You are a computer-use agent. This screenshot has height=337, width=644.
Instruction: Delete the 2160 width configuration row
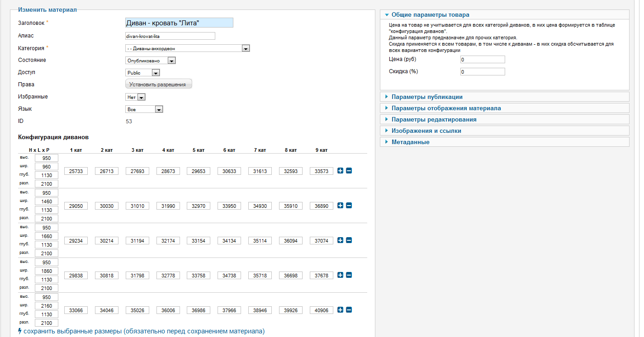(x=349, y=310)
